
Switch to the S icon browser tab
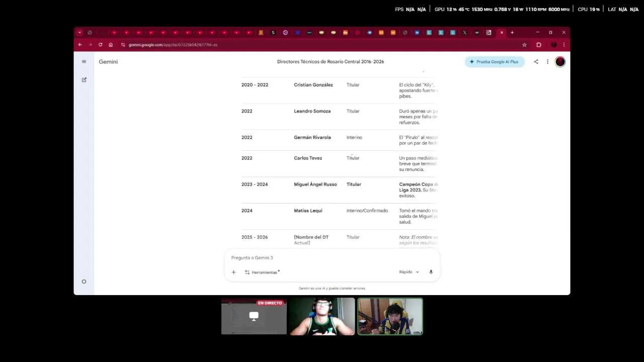(273, 33)
